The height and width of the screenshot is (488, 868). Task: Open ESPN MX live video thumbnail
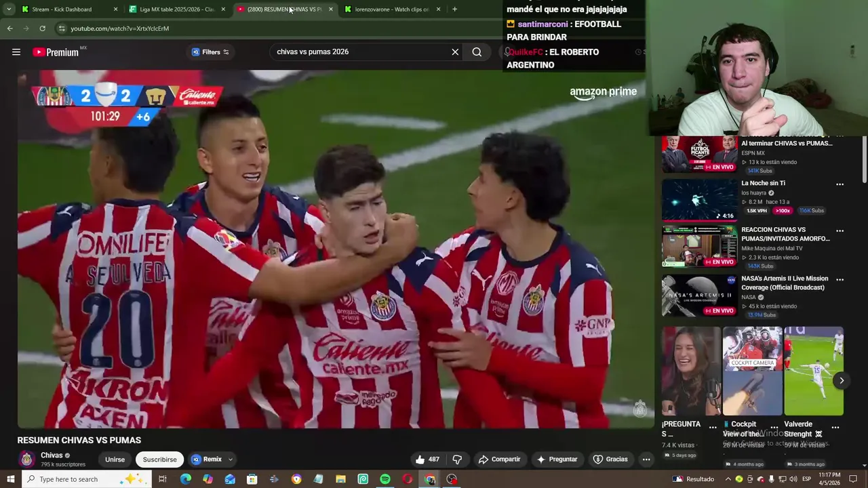point(699,154)
